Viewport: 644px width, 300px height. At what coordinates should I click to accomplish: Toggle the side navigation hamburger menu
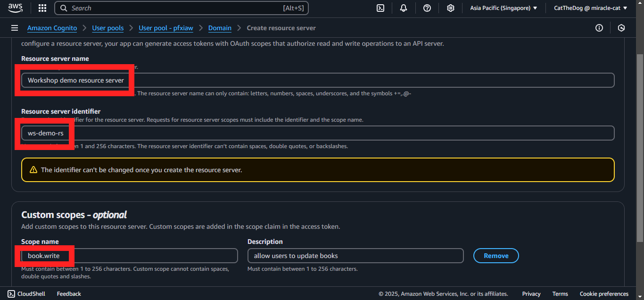[x=15, y=28]
